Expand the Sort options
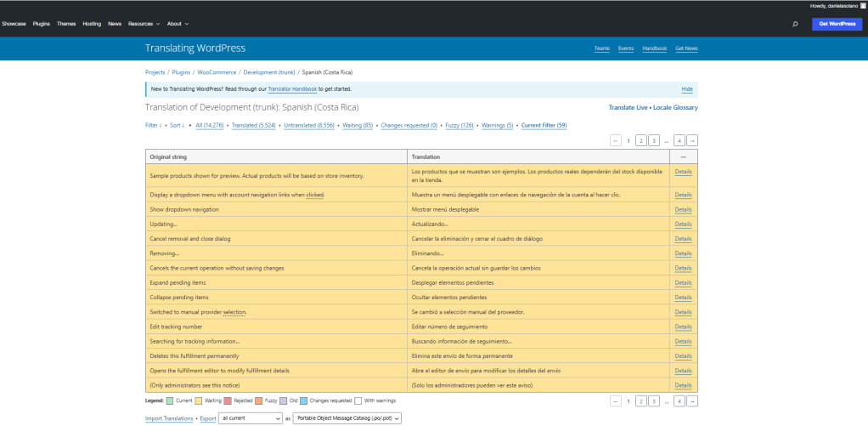Viewport: 868px width, 426px height. 176,125
